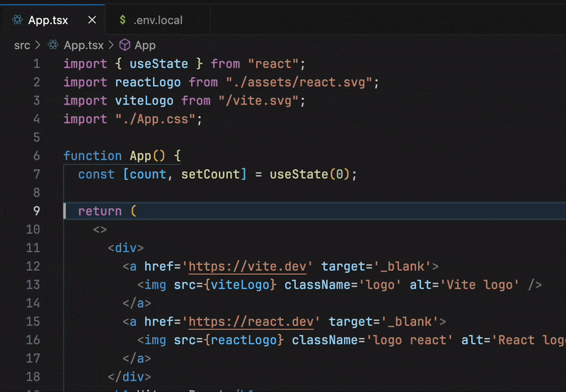Expand the src breadcrumb folder

tap(22, 45)
